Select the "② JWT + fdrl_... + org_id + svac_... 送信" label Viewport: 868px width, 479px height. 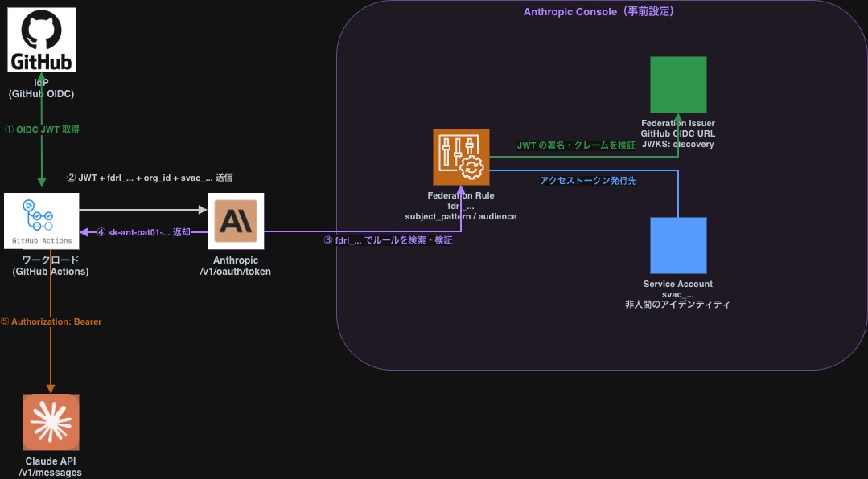tap(150, 178)
